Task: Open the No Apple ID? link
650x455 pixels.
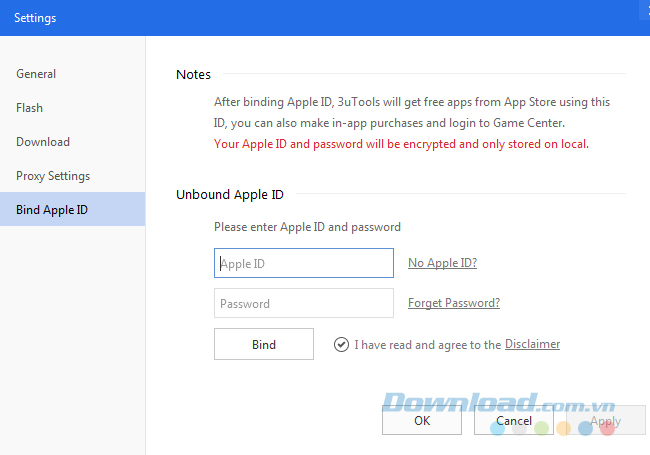Action: (x=442, y=263)
